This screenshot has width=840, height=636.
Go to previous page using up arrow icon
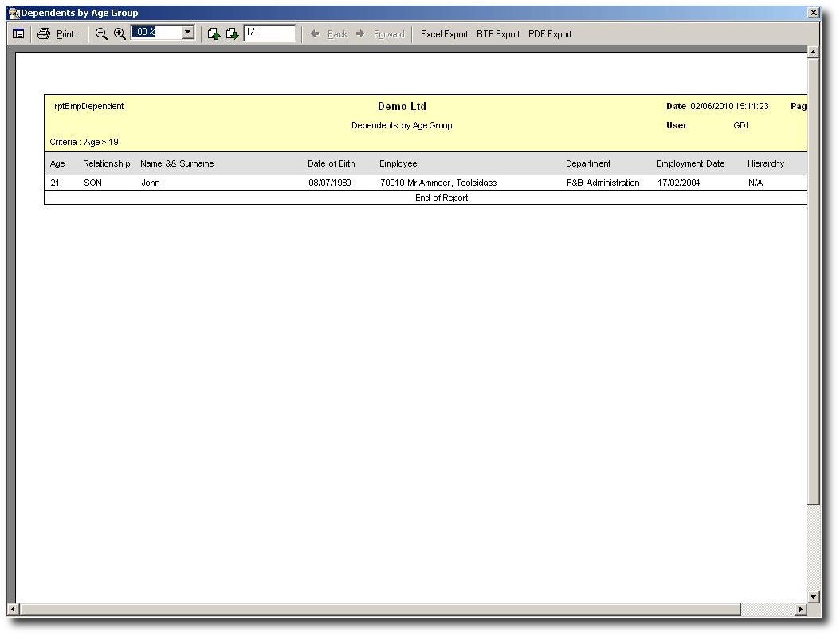coord(214,34)
